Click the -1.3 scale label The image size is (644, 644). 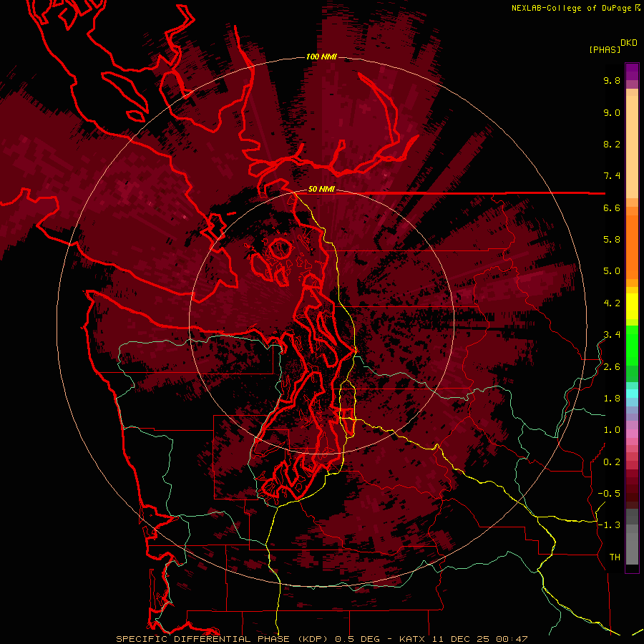[609, 525]
